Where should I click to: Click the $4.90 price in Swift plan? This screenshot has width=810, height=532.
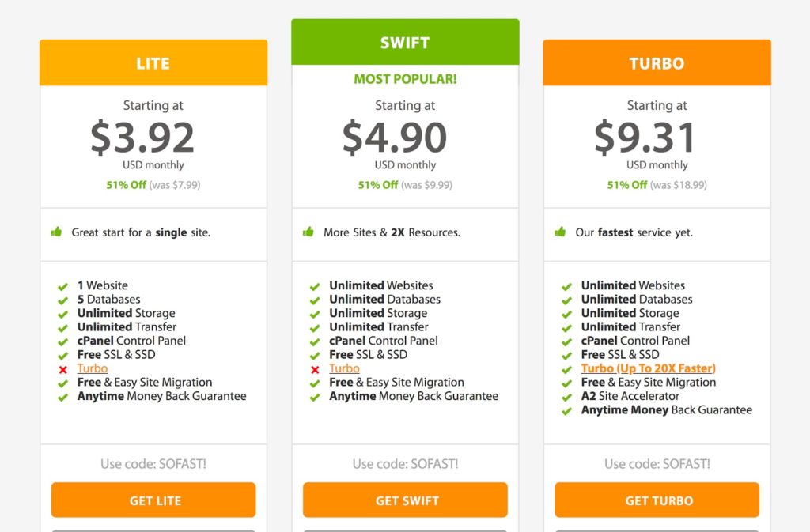[395, 137]
